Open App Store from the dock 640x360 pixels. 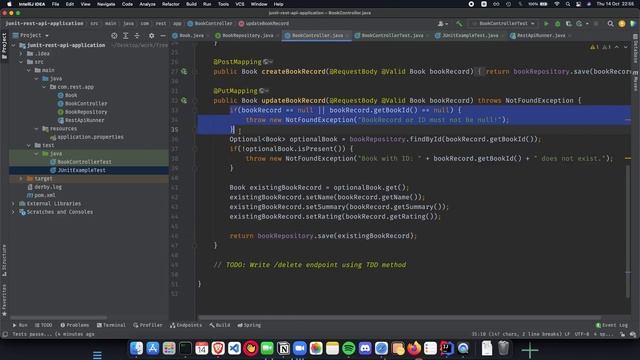click(x=153, y=348)
